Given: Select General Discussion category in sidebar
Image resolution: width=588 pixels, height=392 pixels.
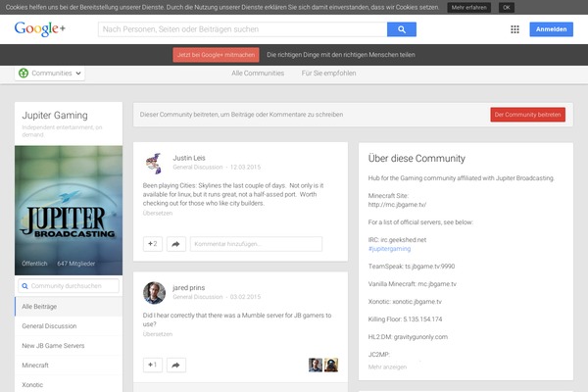Looking at the screenshot, I should (69, 326).
